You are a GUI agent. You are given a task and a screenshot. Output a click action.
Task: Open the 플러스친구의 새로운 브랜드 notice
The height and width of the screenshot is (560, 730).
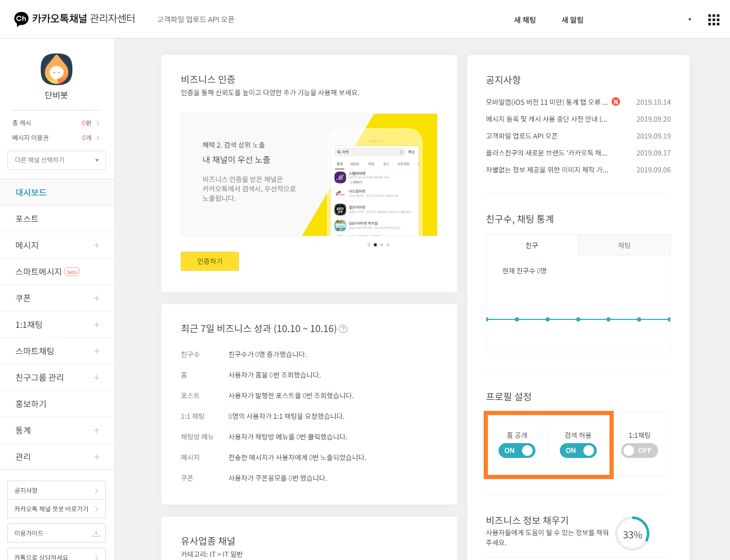click(x=547, y=153)
